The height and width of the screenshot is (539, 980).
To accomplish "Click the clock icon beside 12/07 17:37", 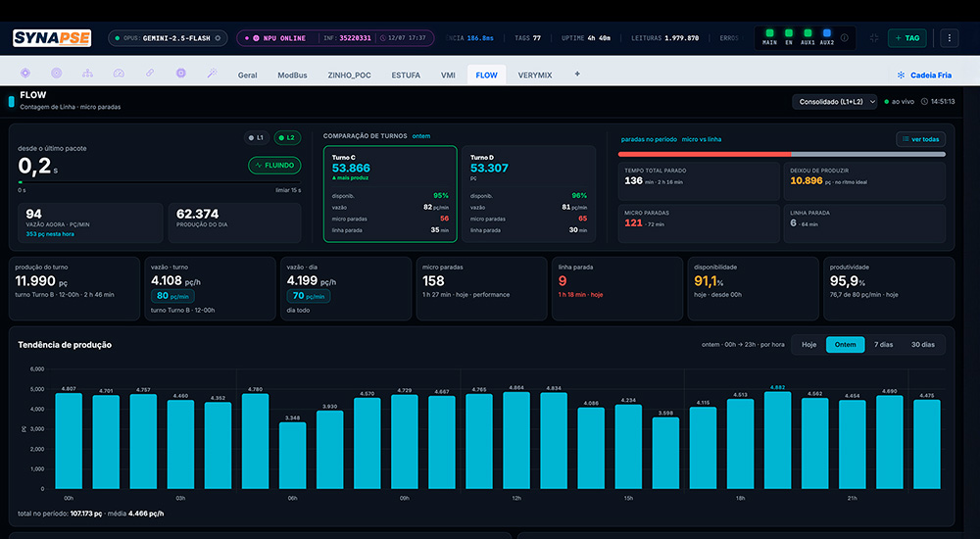I will point(383,38).
